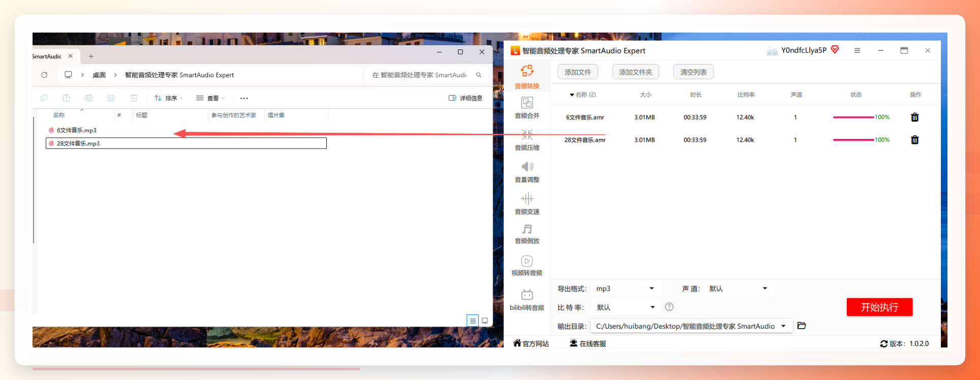Sort by the 名称 column header in Explorer

point(59,115)
